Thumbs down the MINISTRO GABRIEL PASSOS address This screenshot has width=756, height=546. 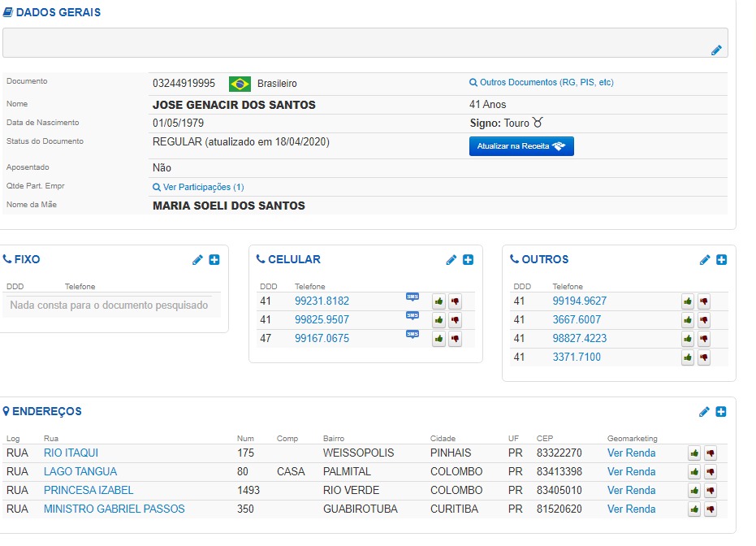pos(711,509)
